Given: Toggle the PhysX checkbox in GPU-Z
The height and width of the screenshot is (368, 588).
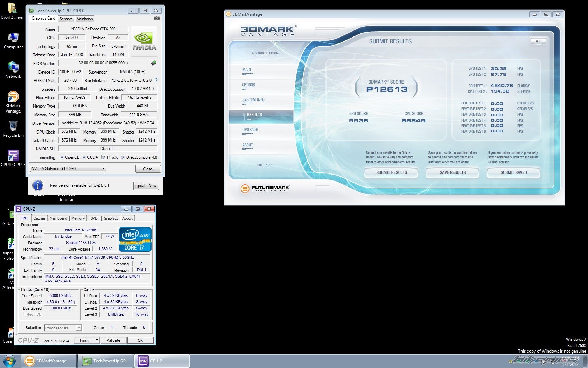Looking at the screenshot, I should click(x=104, y=157).
